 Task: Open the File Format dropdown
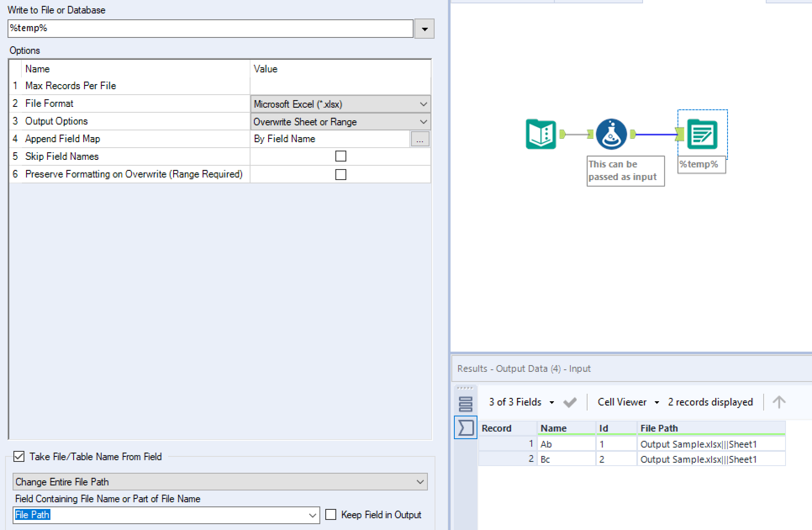[x=423, y=104]
